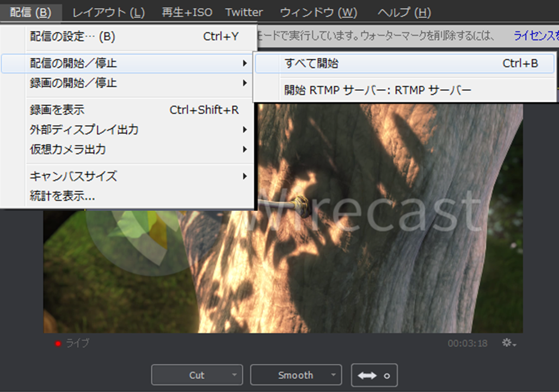Open the レイアウト (L) menu

click(x=108, y=13)
